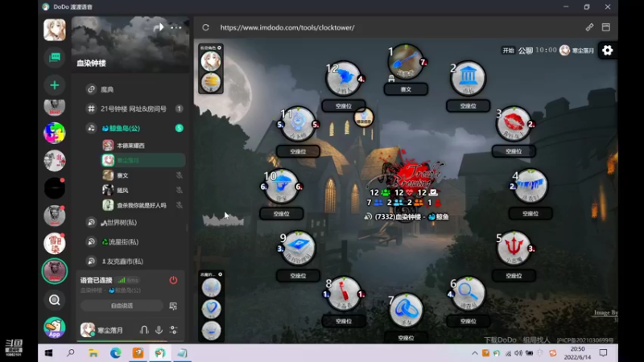Viewport: 644px width, 362px height.
Task: Open tool in separate window icon
Action: 606,27
